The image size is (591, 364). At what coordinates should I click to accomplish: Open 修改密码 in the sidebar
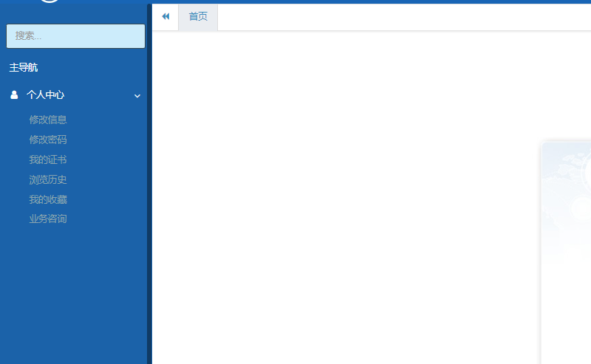click(x=48, y=140)
